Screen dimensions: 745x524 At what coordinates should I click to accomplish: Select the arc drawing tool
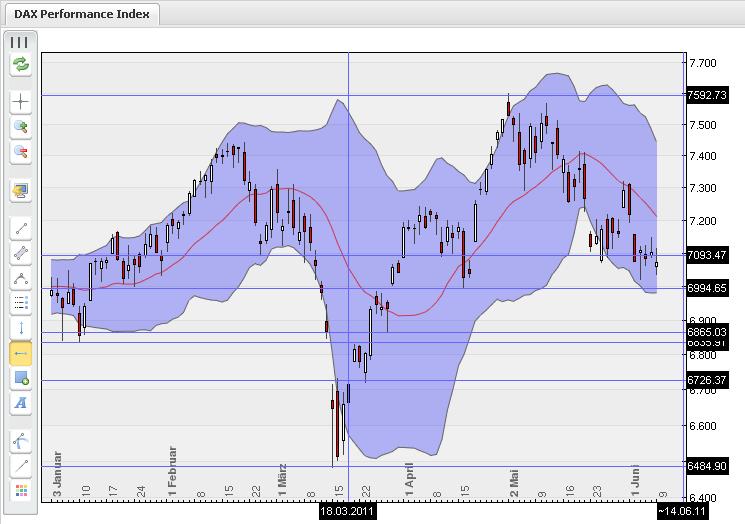click(x=20, y=278)
